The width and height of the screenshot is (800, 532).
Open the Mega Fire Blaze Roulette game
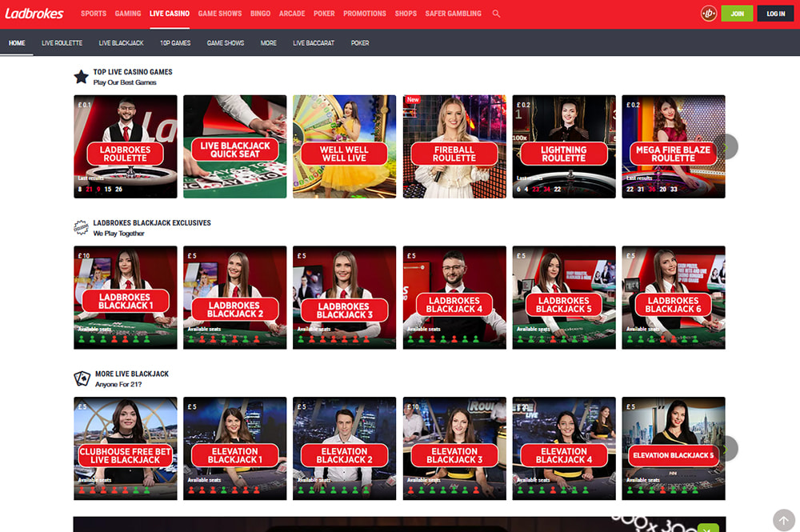point(674,146)
